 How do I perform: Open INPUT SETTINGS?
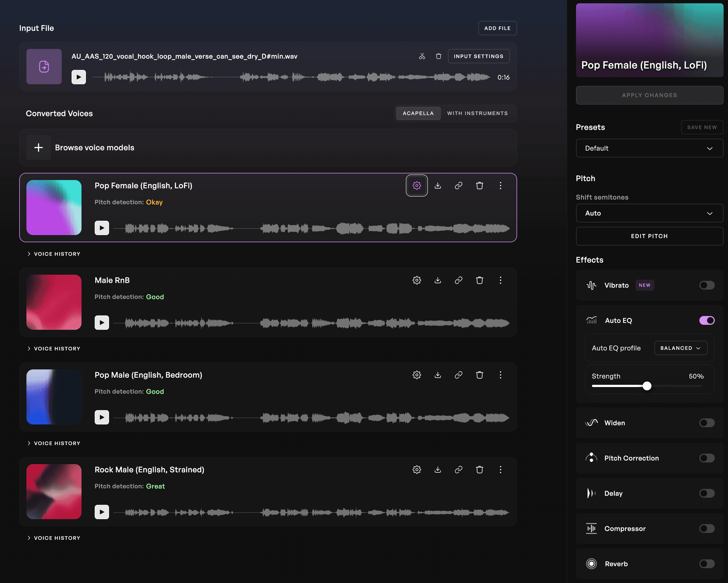click(x=479, y=56)
